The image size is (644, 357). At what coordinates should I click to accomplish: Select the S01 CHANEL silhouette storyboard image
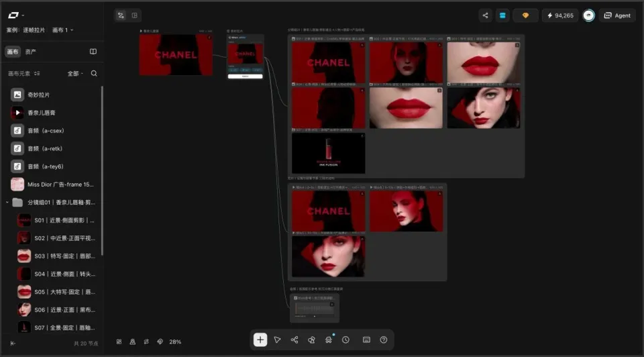[329, 62]
